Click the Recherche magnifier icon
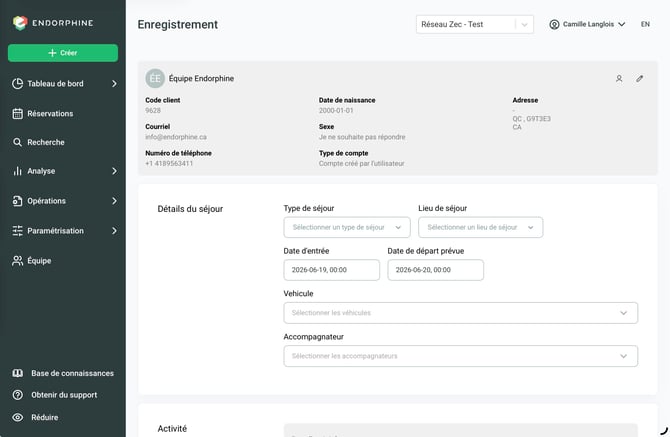The height and width of the screenshot is (437, 670). 18,142
